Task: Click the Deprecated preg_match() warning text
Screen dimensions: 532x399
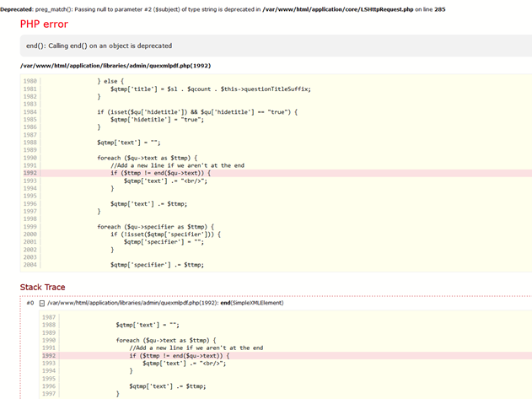Action: pos(101,7)
